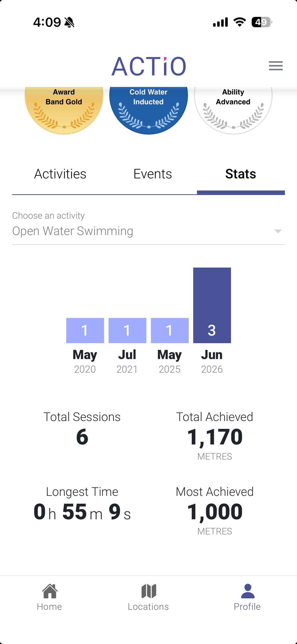
Task: Switch to the Events tab
Action: (x=153, y=174)
